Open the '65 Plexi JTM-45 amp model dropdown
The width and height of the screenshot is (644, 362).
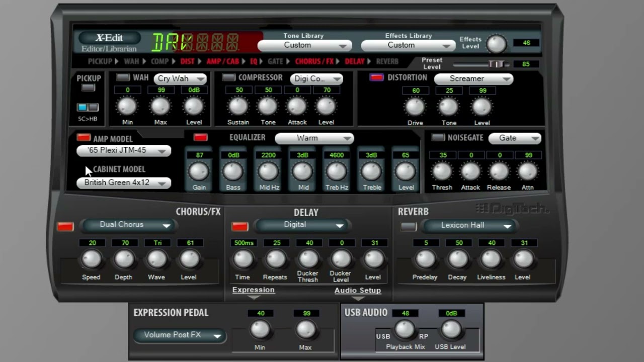[x=123, y=150]
